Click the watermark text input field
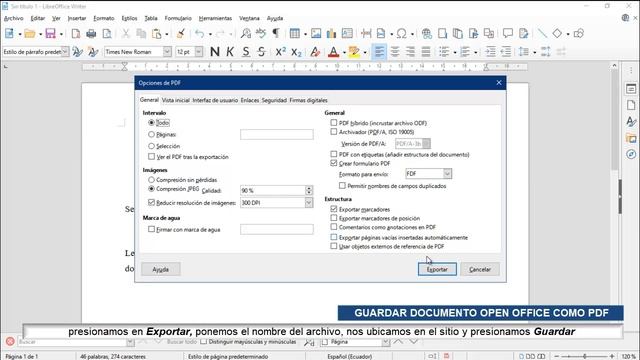640x360 pixels. click(277, 229)
